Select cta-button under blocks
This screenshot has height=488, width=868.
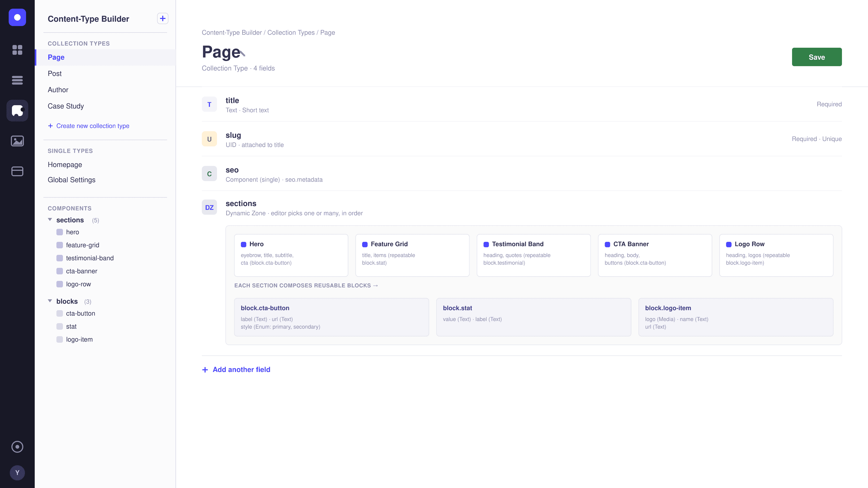81,313
